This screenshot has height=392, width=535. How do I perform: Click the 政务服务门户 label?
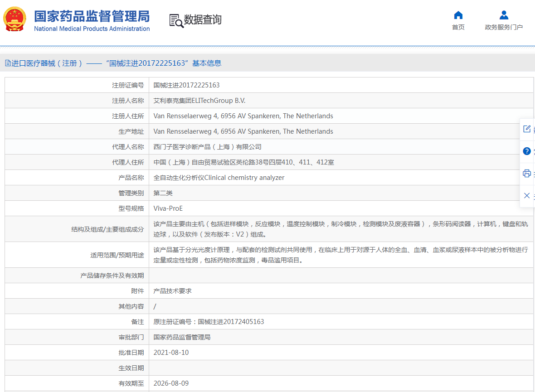pos(504,27)
